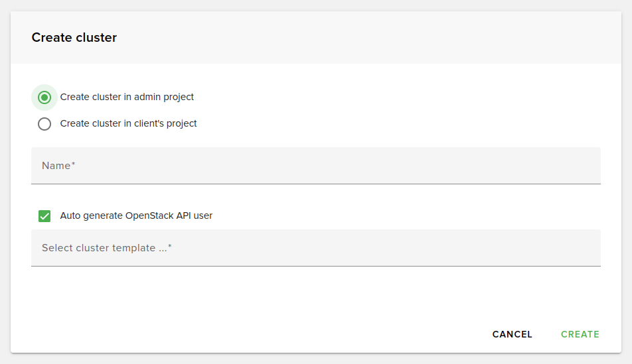The height and width of the screenshot is (364, 632).
Task: Click the 'Create cluster in admin project' label
Action: coord(127,97)
